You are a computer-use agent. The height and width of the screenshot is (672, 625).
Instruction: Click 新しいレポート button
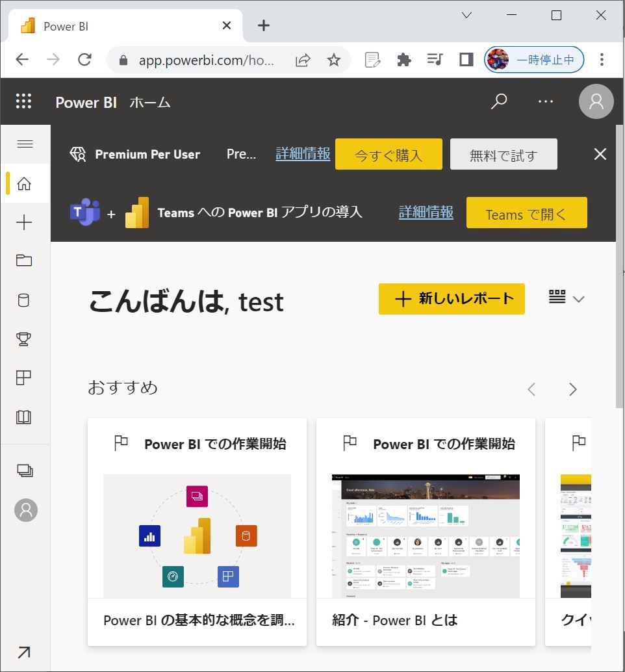tap(452, 299)
